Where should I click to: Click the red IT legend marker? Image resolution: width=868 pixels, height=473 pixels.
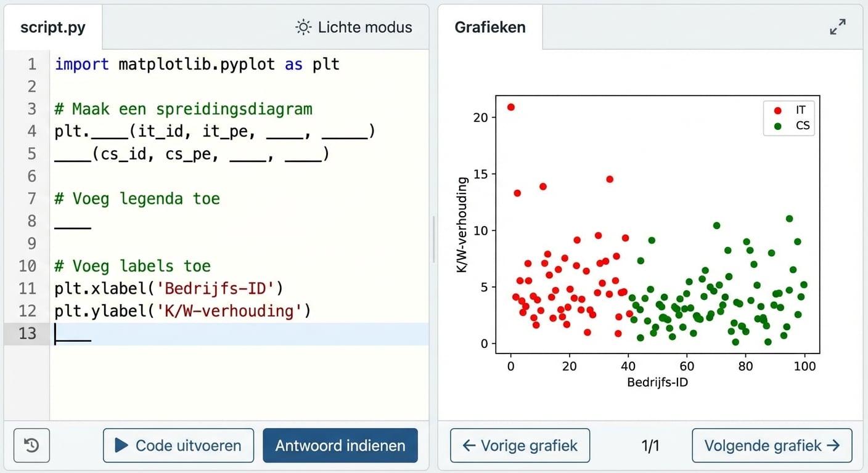tap(777, 110)
